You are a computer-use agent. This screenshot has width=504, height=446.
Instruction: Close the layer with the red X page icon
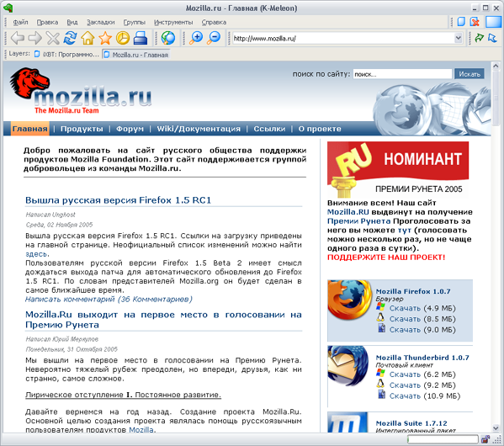(x=475, y=22)
